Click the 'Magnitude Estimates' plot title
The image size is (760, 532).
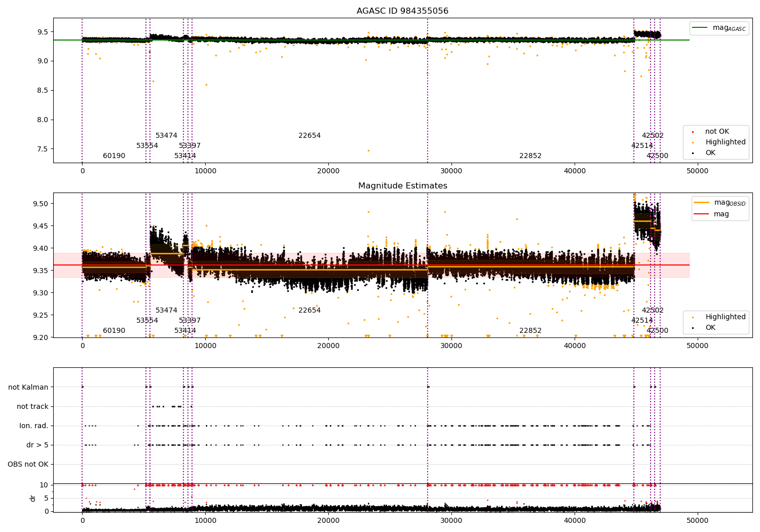pyautogui.click(x=402, y=186)
